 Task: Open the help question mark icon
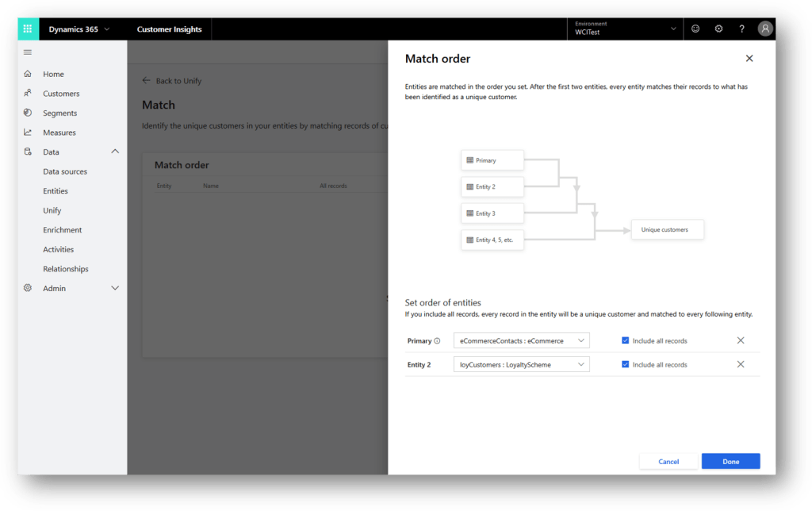pyautogui.click(x=741, y=29)
